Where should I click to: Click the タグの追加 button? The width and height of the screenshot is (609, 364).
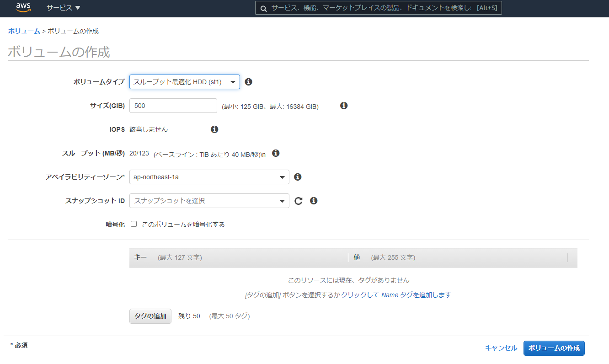point(150,316)
